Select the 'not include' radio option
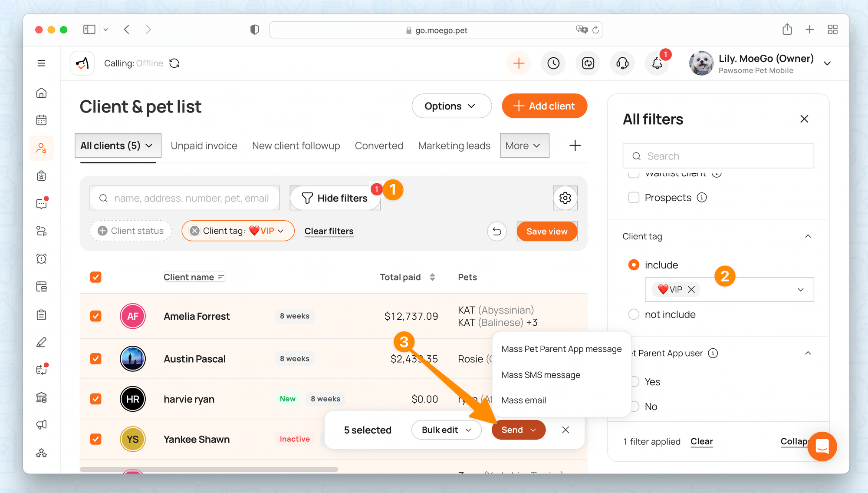Screen dimensions: 868x493 (x=634, y=314)
